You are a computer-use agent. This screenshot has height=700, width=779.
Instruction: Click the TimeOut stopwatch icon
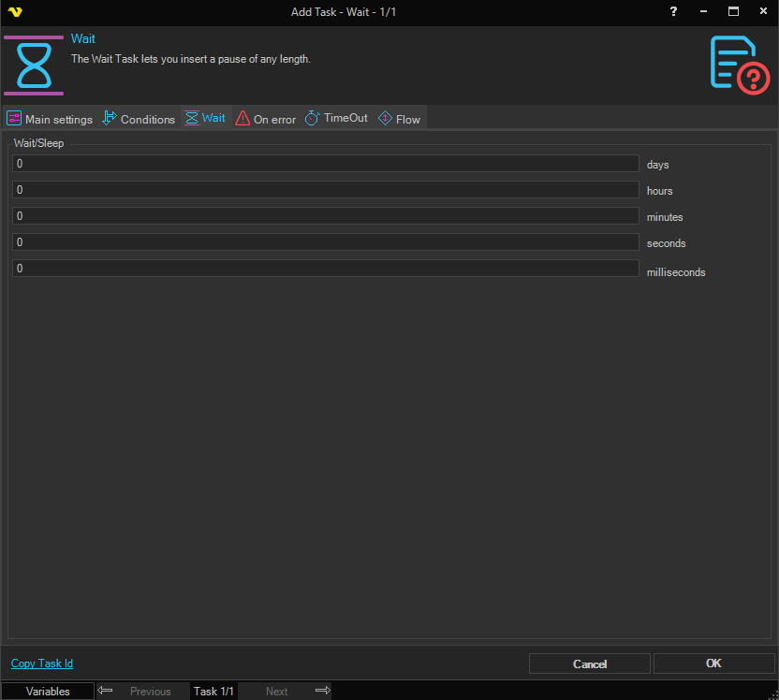[x=313, y=119]
